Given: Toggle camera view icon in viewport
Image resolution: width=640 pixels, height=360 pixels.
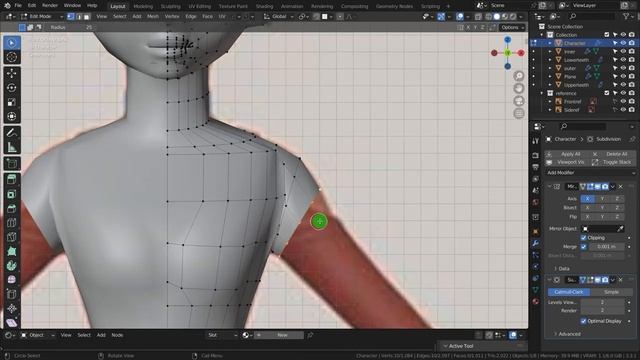Looking at the screenshot, I should pyautogui.click(x=519, y=101).
